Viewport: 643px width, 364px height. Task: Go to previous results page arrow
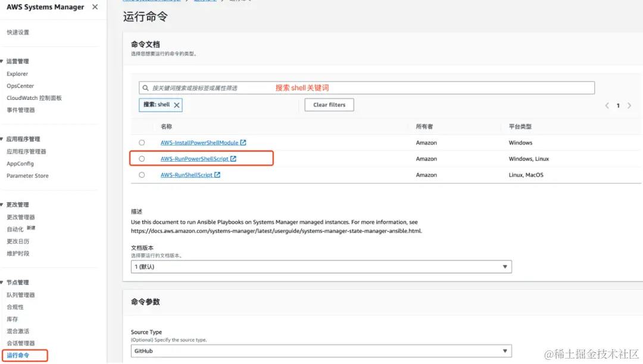607,106
